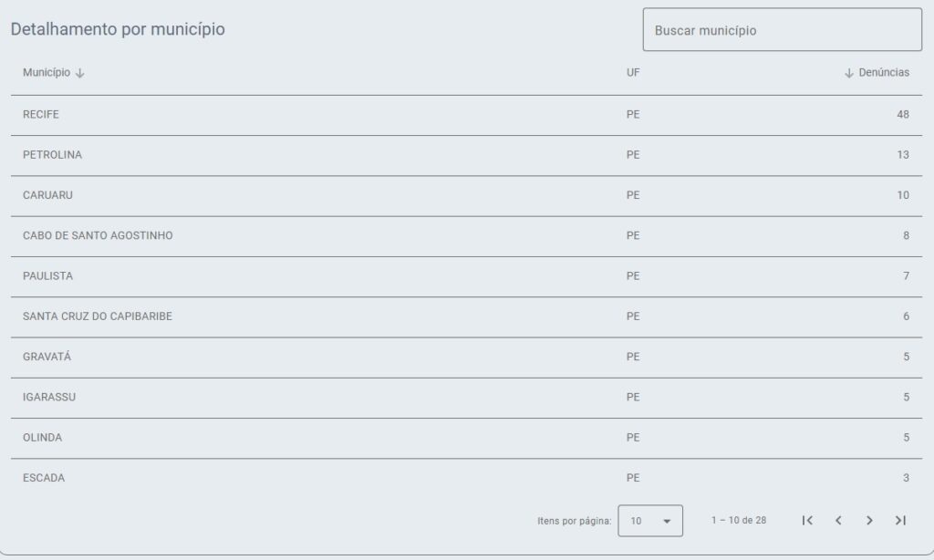Select the OLINDA row

pos(466,439)
